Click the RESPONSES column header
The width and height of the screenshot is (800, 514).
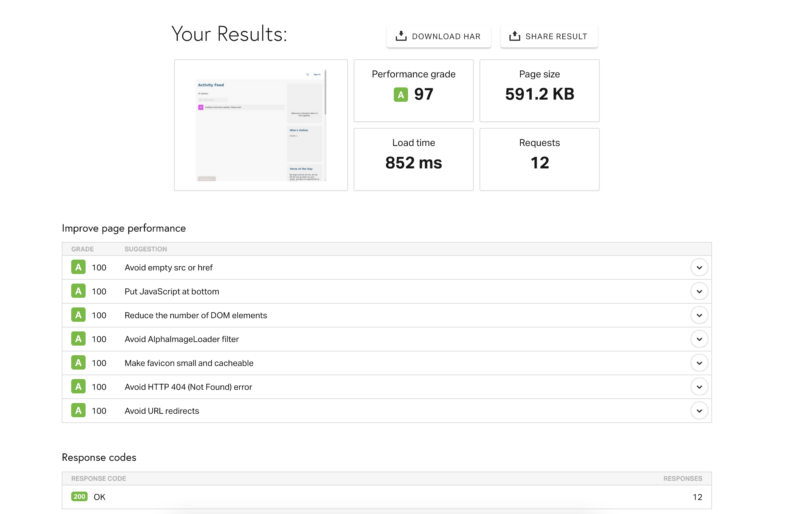click(683, 478)
